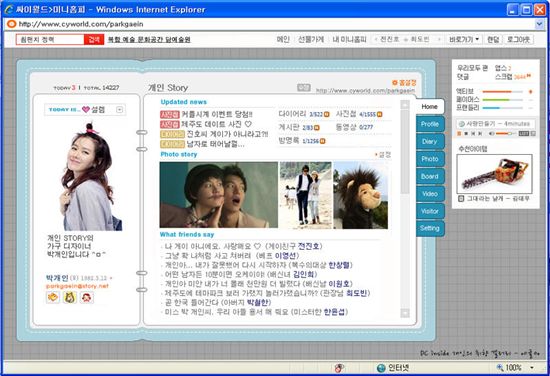Expand the address bar URL dropdown arrow
The width and height of the screenshot is (550, 376).
click(x=539, y=24)
